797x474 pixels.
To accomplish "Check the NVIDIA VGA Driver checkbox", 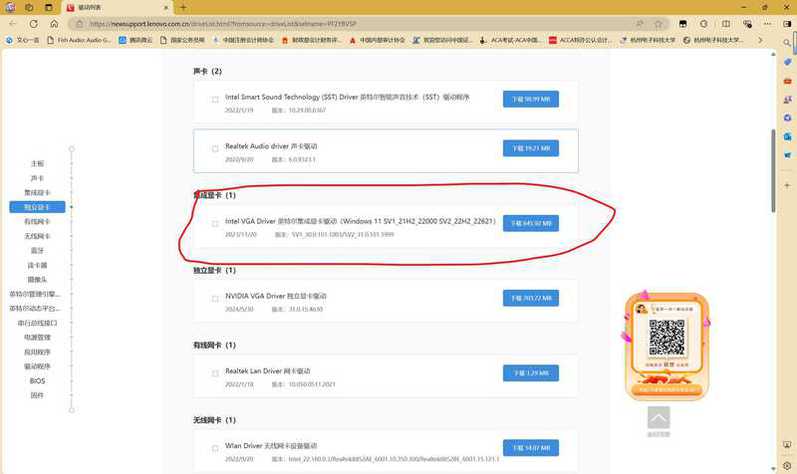I will pyautogui.click(x=215, y=299).
